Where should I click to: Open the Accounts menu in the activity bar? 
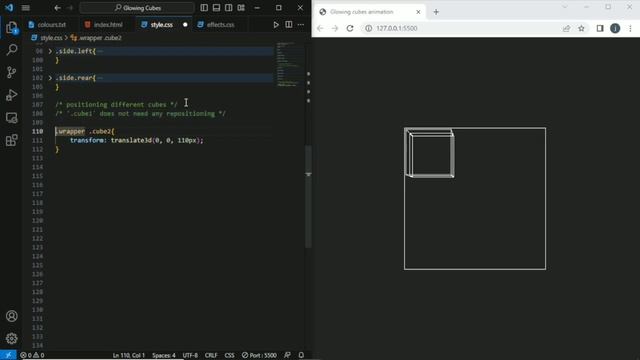[11, 316]
